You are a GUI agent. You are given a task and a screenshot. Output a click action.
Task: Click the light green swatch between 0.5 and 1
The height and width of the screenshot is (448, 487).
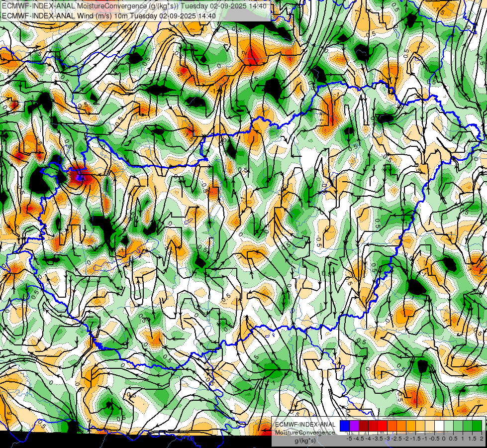(458, 426)
